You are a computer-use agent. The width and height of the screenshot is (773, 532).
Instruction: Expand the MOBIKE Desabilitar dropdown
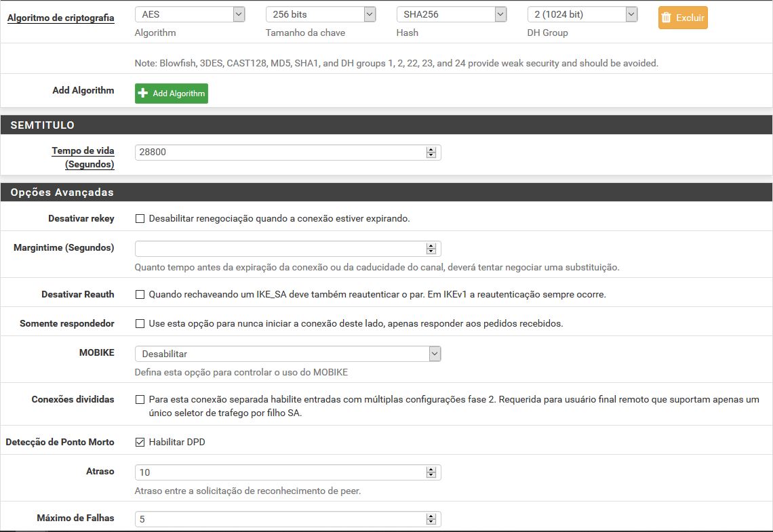point(288,354)
